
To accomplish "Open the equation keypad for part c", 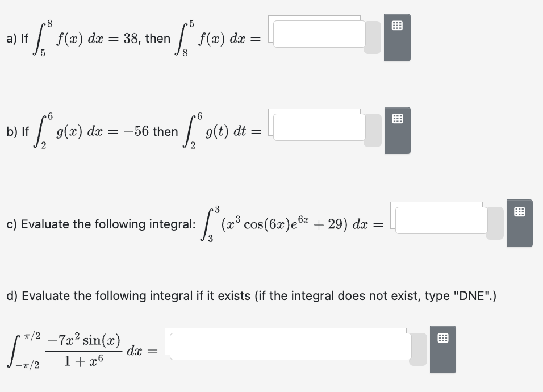I will point(520,223).
